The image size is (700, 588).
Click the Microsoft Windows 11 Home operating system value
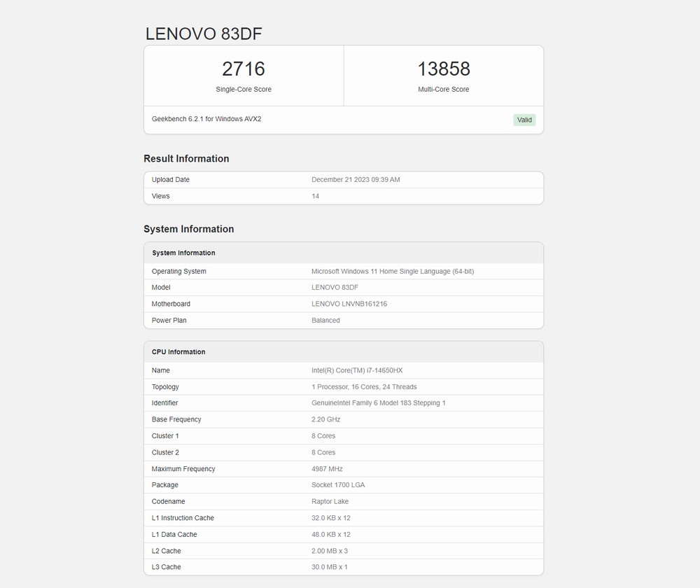tap(392, 272)
